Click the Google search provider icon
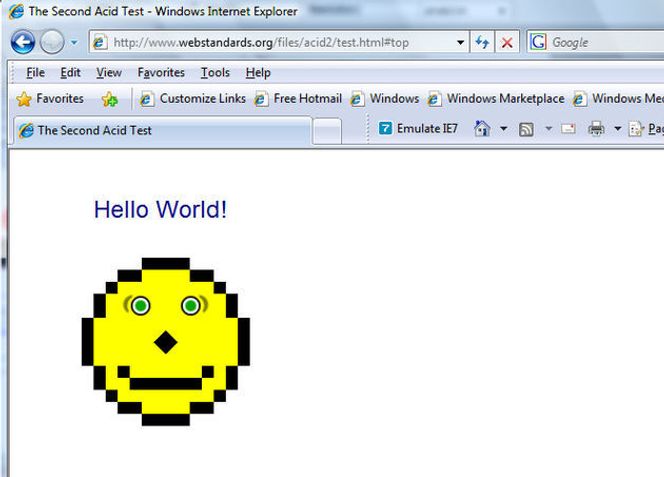Viewport: 664px width, 477px height. (x=538, y=42)
